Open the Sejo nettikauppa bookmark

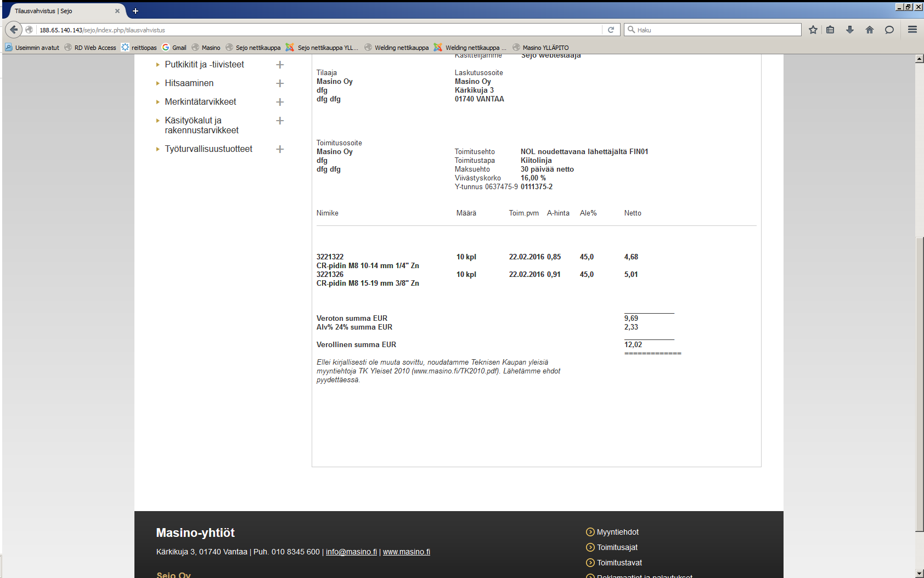click(253, 48)
